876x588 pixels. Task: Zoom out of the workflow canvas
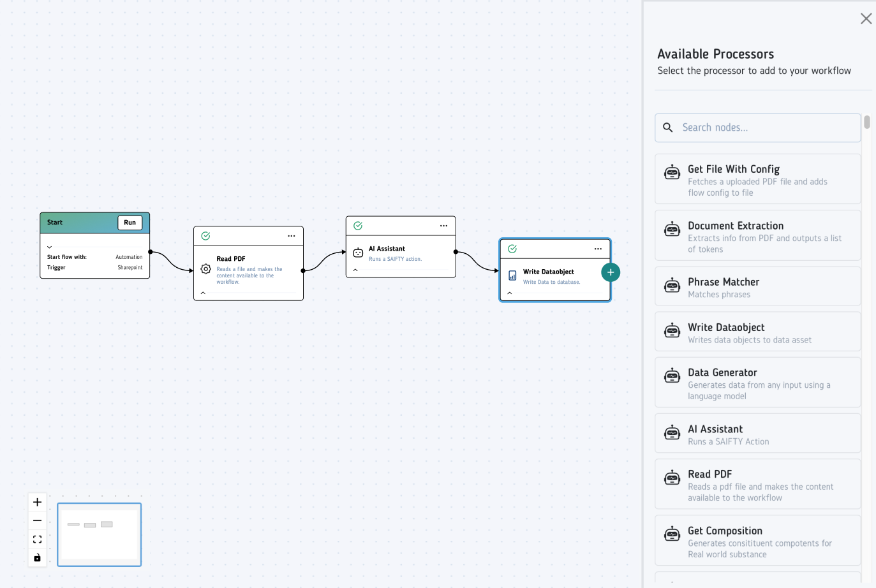38,520
